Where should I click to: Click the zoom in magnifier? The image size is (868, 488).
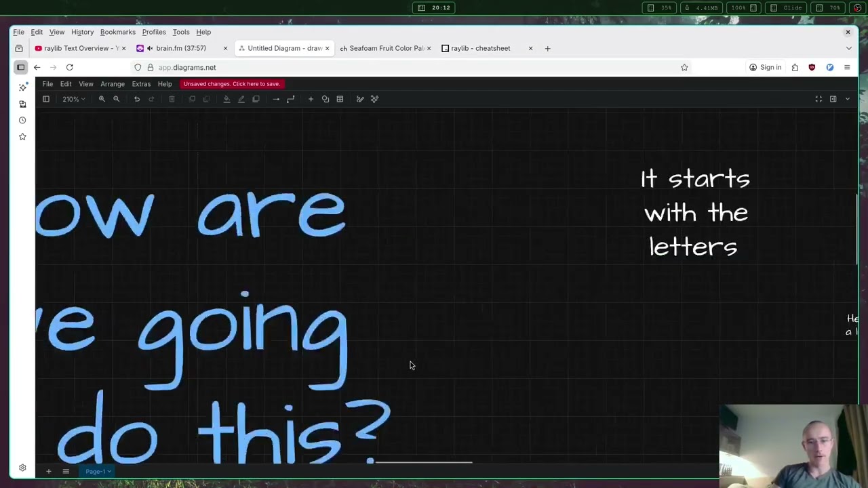[x=102, y=99]
